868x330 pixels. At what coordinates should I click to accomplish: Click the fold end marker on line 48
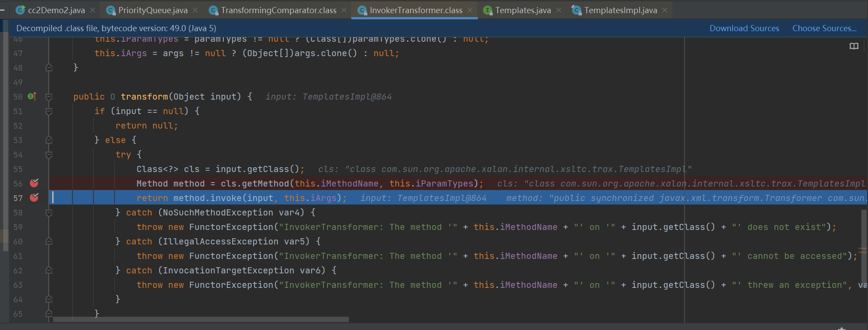coord(49,68)
